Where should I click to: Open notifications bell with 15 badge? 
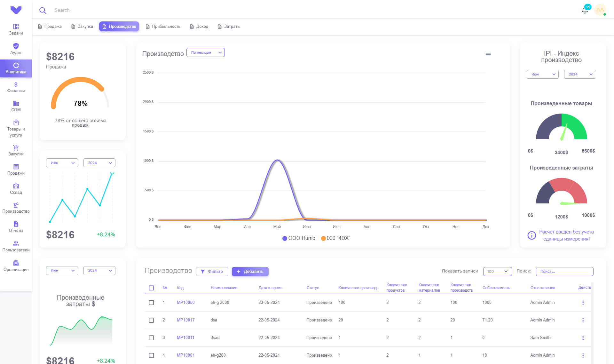click(585, 10)
